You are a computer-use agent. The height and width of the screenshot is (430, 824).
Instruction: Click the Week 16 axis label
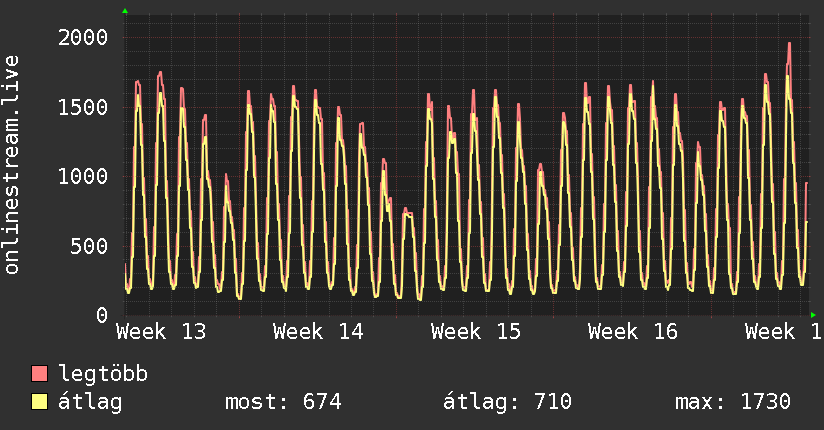[x=633, y=332]
